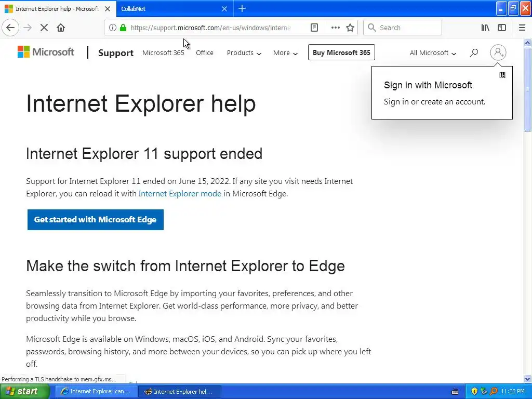Expand the Products dropdown menu

point(244,53)
